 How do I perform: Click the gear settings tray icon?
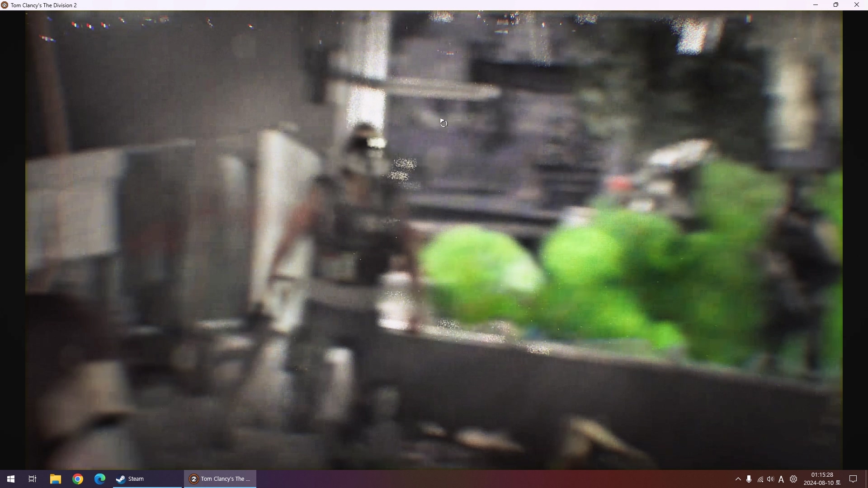pos(793,479)
